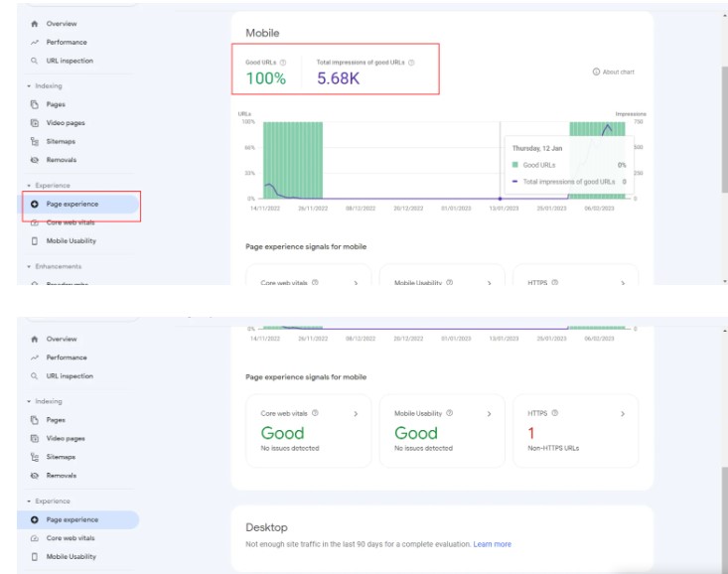This screenshot has height=574, width=728.
Task: Click Sitemaps icon in upper screenshot sidebar
Action: click(35, 142)
